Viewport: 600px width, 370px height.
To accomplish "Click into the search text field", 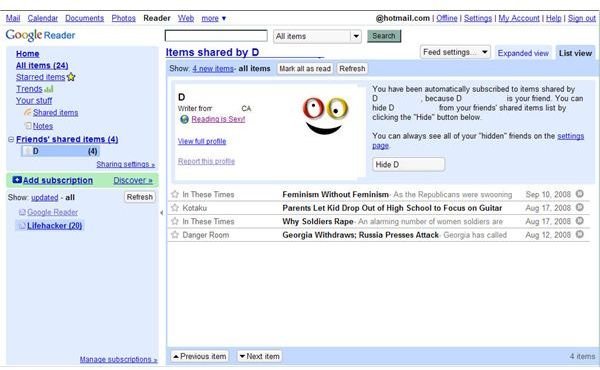I will [216, 36].
